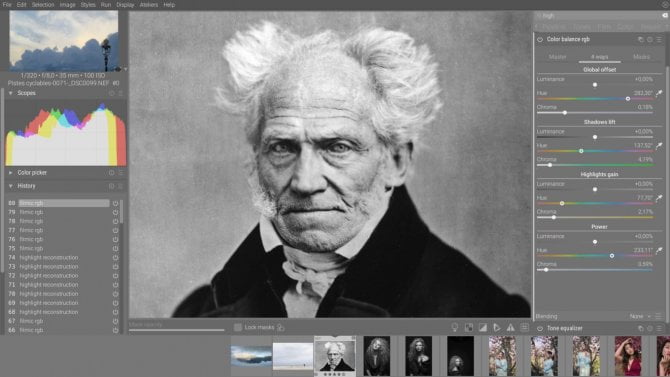Click the navigation preview sky image

[64, 41]
